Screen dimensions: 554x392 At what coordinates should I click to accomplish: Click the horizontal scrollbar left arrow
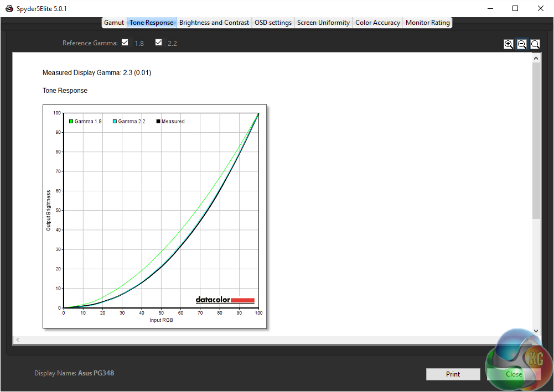pos(17,339)
